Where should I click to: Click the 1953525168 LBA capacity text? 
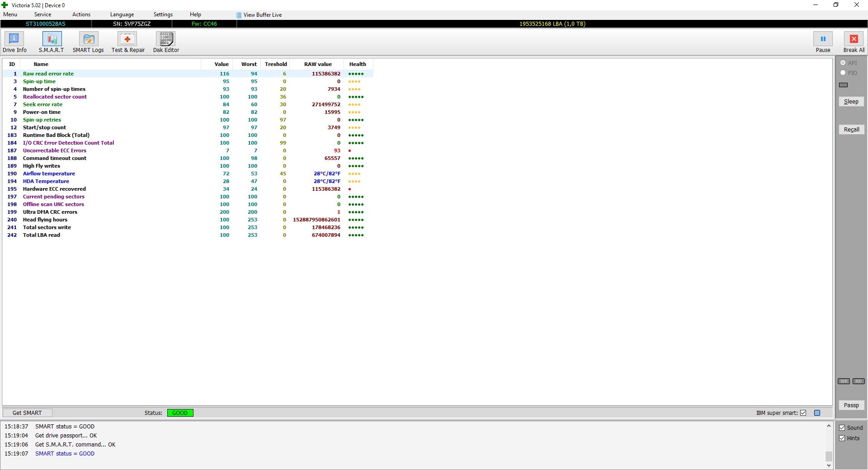coord(552,24)
